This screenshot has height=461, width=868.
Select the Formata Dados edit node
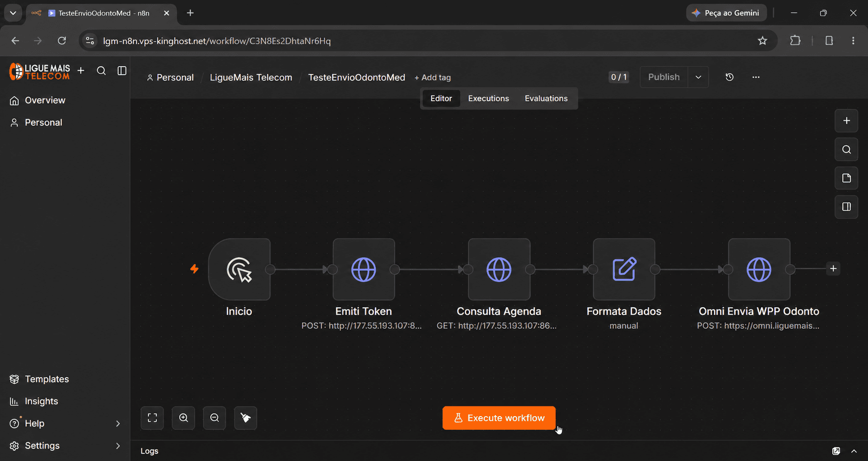coord(624,269)
